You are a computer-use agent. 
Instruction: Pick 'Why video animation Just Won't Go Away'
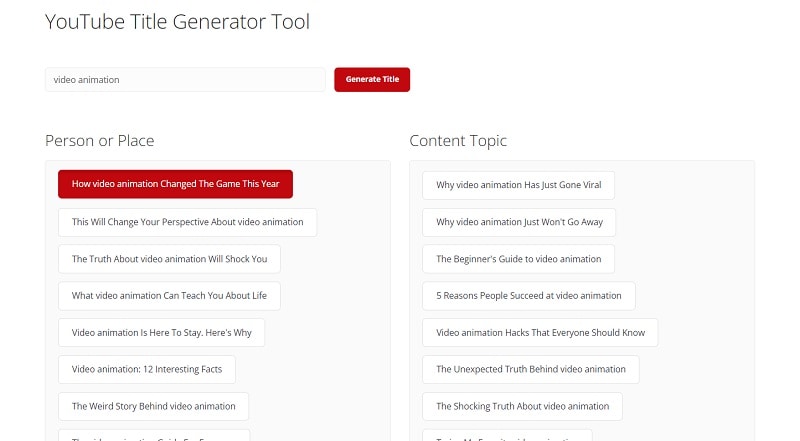(x=519, y=222)
